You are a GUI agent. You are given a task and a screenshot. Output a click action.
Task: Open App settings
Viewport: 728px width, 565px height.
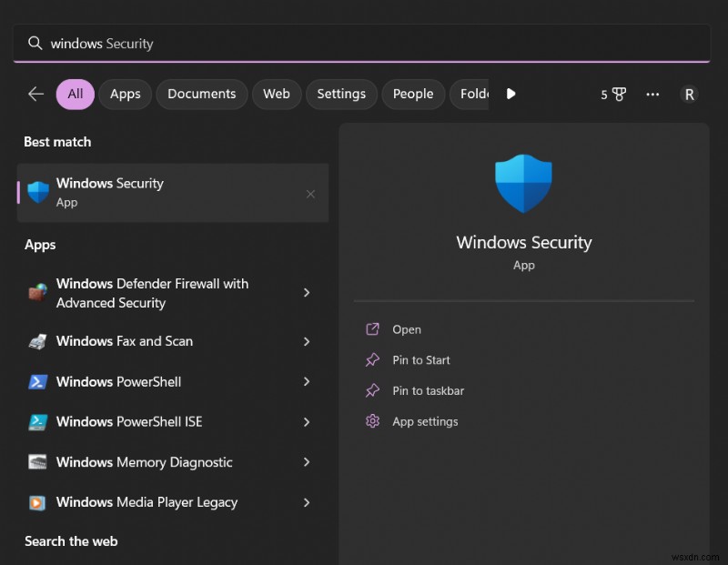pyautogui.click(x=425, y=421)
